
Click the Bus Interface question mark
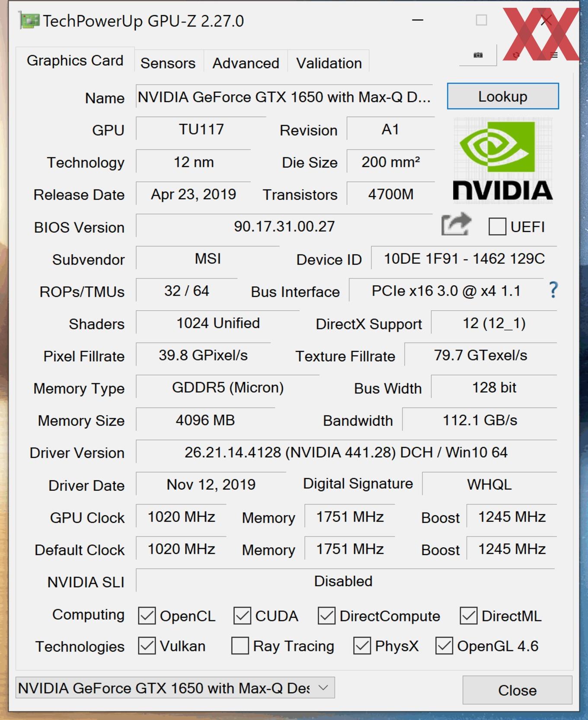pos(553,290)
